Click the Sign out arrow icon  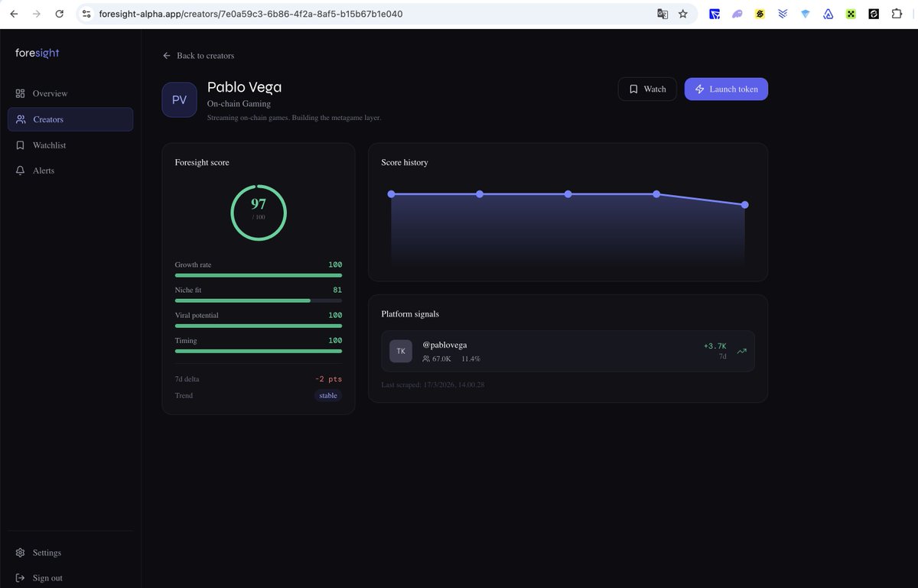[x=20, y=578]
